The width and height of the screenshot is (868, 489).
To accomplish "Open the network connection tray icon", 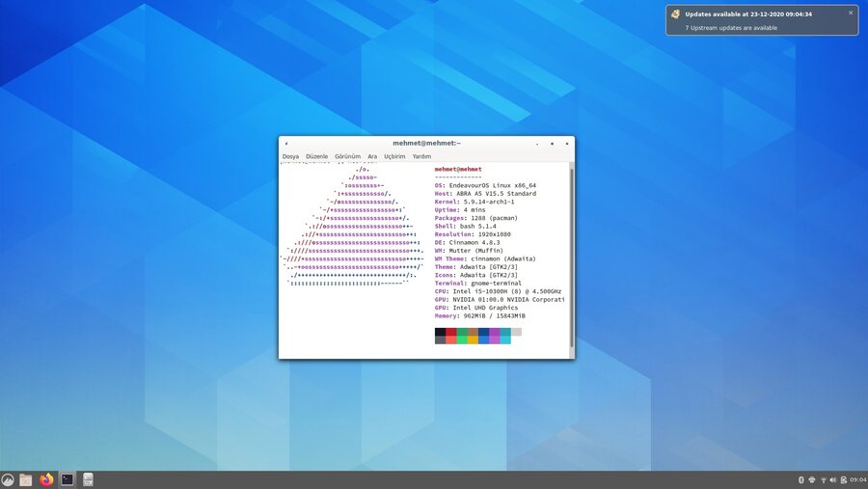I will coord(823,479).
